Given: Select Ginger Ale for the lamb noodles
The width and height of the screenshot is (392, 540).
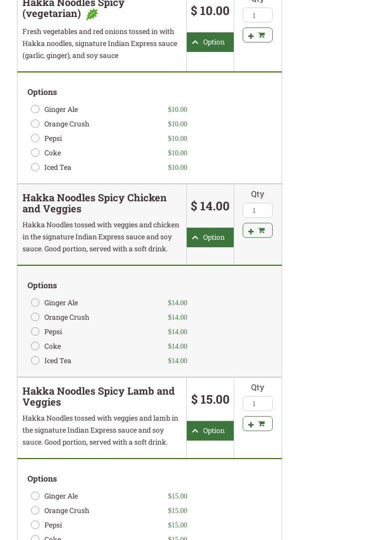Looking at the screenshot, I should point(35,496).
